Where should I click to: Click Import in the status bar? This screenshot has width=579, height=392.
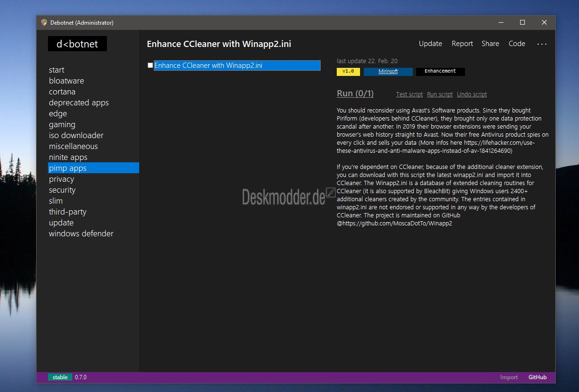(509, 377)
